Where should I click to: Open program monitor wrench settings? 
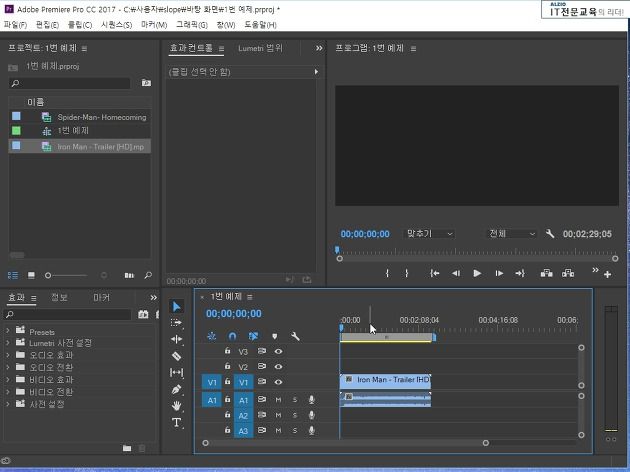[x=550, y=233]
